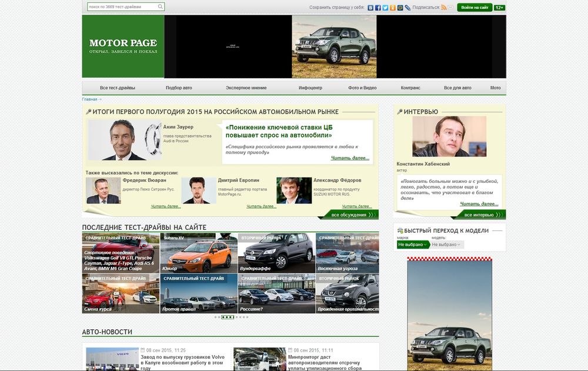Click the Александр Фёдоров name
Screen dimensions: 588x371
pyautogui.click(x=337, y=180)
